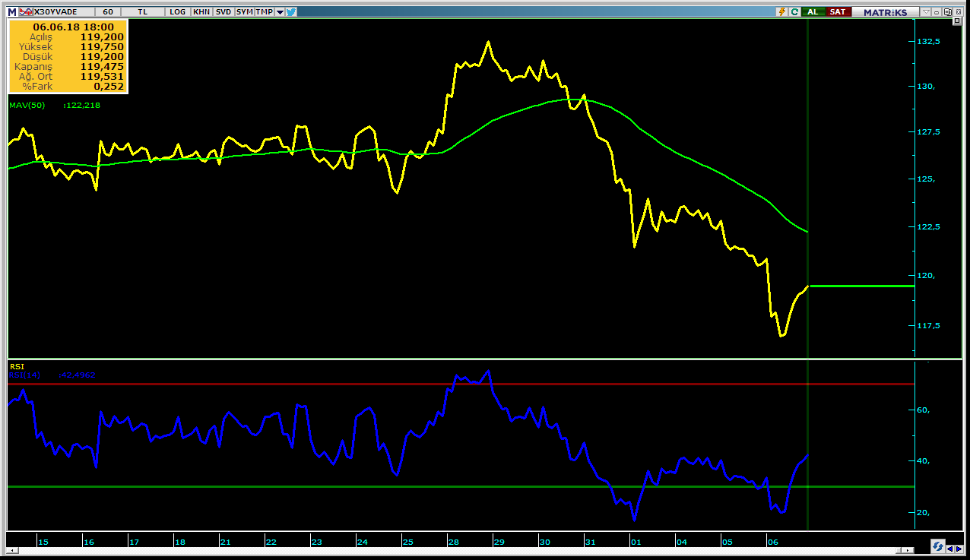
Task: Select the RSI(14) indicator label
Action: click(x=24, y=375)
